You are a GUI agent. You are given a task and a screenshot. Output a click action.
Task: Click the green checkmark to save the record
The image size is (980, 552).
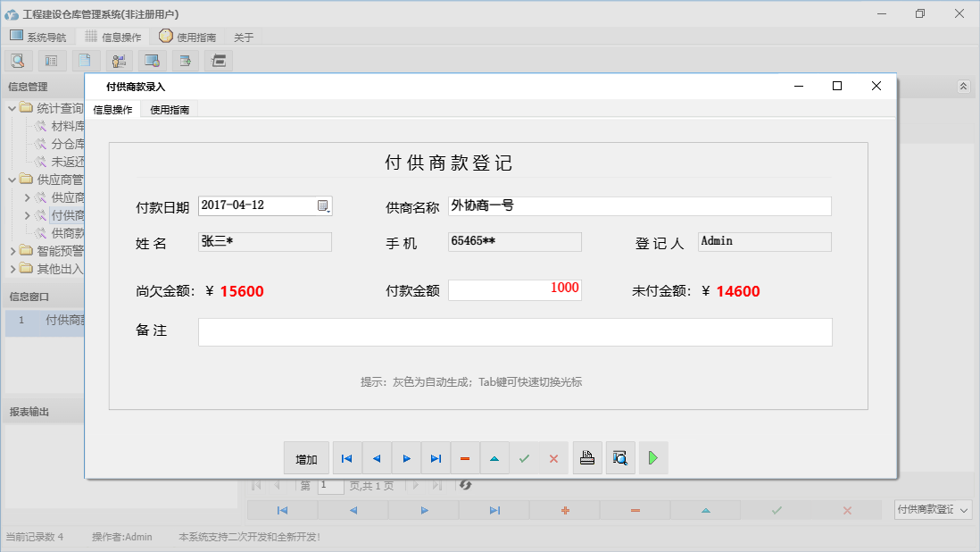point(524,457)
